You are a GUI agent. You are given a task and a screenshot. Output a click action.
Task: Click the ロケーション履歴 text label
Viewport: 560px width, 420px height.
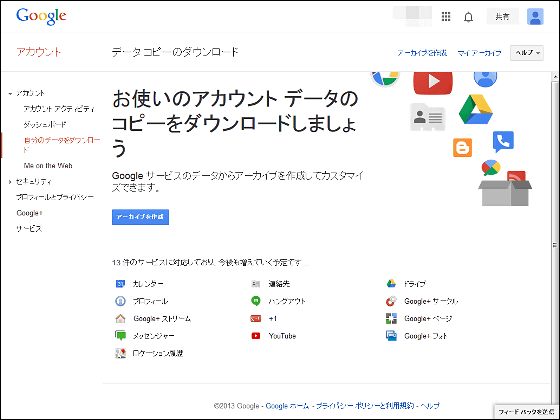tap(158, 353)
